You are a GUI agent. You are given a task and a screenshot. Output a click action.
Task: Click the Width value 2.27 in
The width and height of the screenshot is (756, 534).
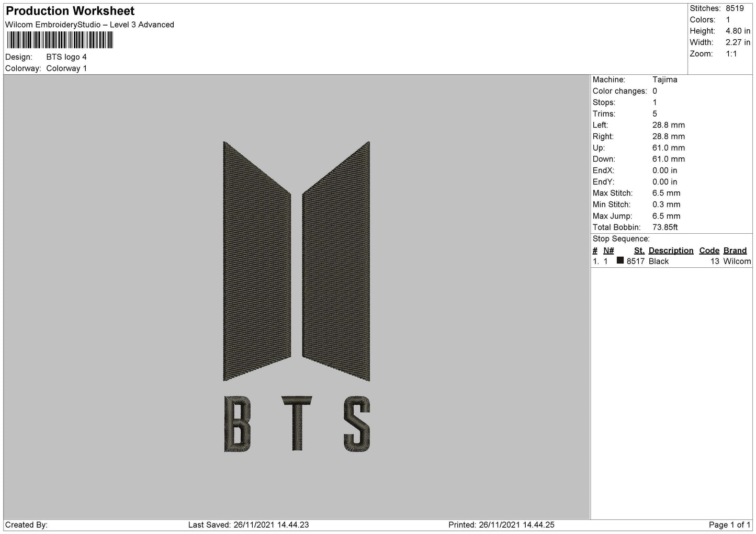(738, 42)
